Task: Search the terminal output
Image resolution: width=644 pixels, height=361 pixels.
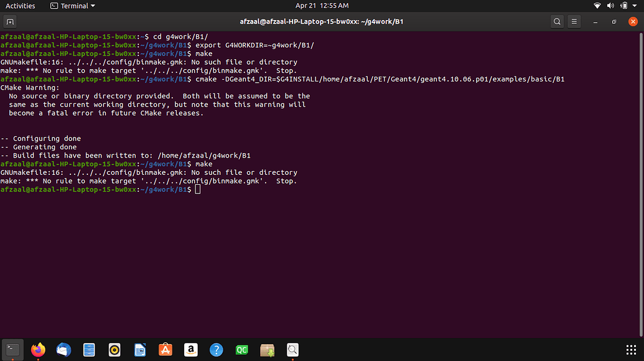Action: pos(556,21)
